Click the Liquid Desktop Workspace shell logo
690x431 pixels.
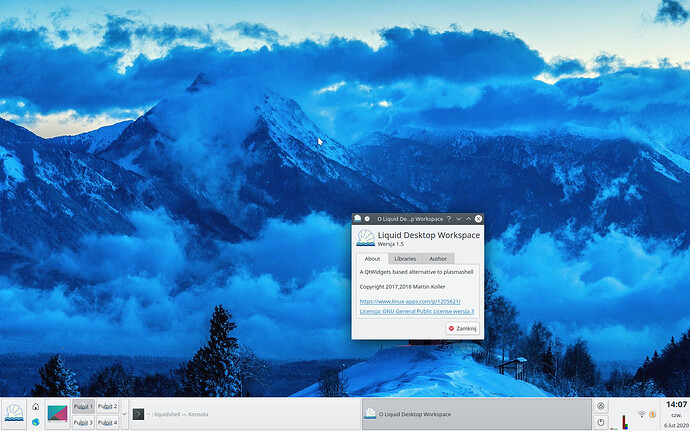click(x=365, y=238)
